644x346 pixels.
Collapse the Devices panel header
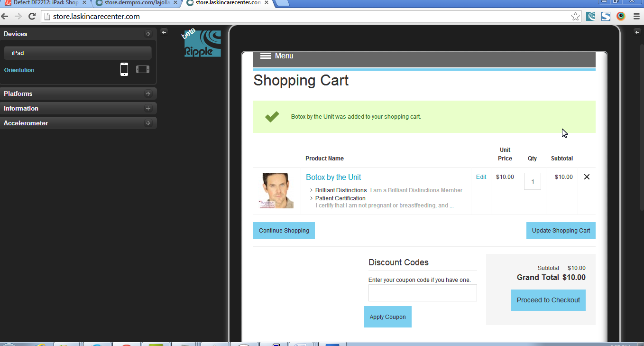point(78,34)
